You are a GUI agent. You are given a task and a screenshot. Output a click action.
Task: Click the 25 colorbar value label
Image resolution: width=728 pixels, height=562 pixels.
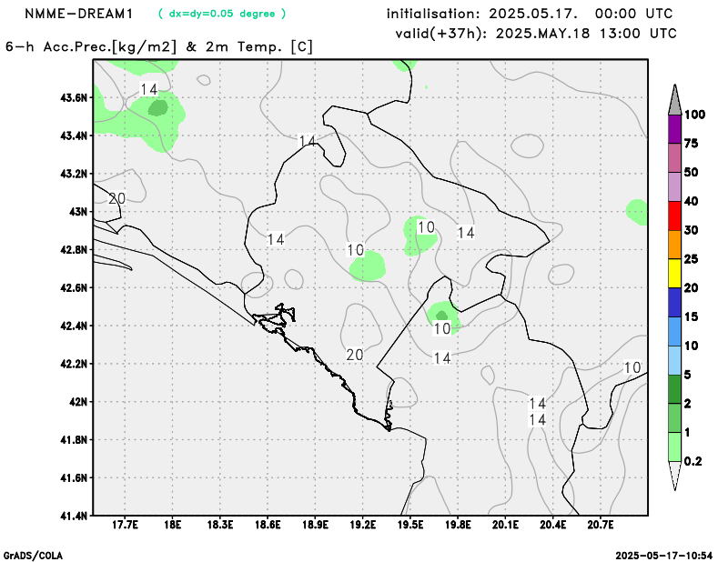tap(692, 259)
